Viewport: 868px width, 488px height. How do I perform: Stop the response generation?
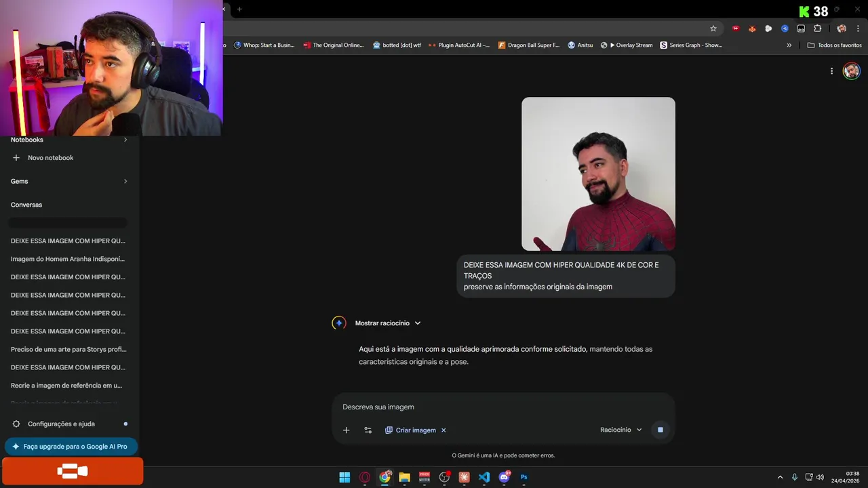[660, 430]
